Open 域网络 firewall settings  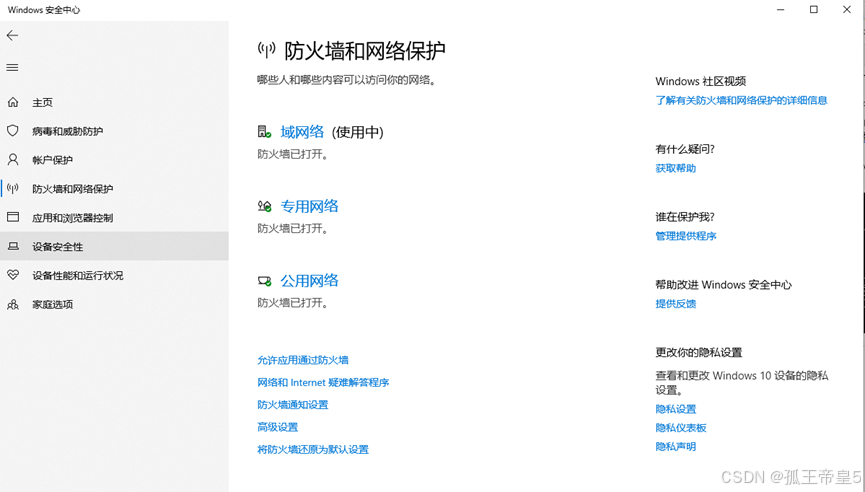click(x=302, y=132)
